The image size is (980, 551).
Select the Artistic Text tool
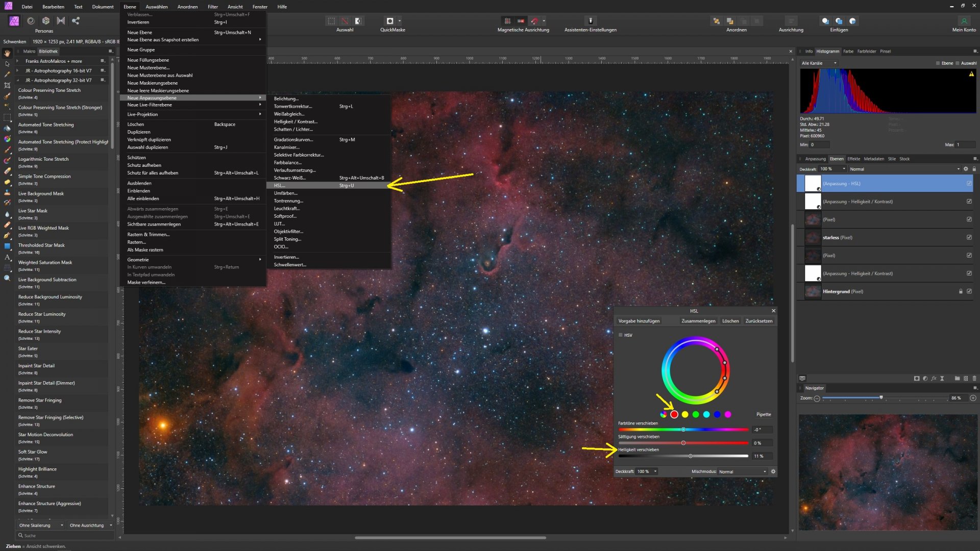click(7, 257)
